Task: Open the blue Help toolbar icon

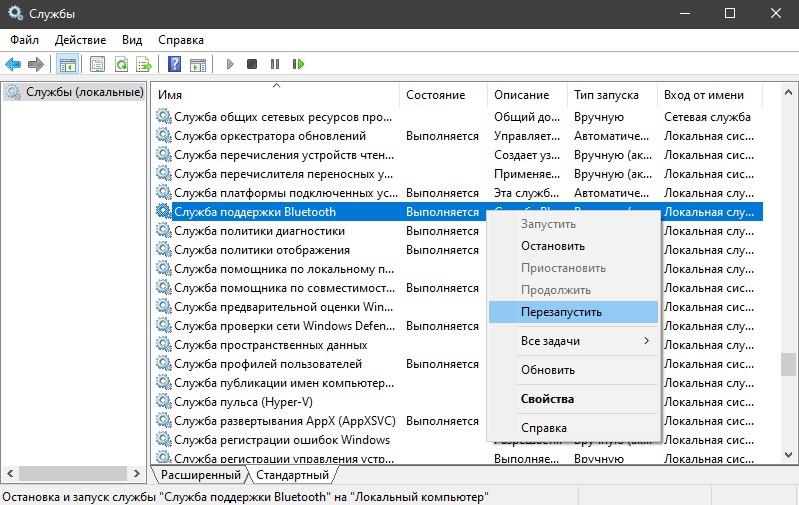Action: pos(174,64)
